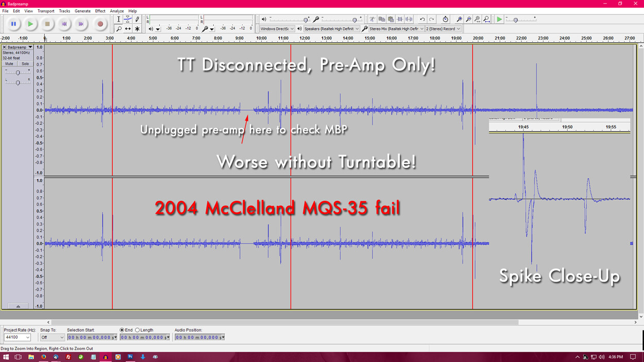Skip to start of the project
Viewport: 644px width, 362px height.
[x=64, y=24]
